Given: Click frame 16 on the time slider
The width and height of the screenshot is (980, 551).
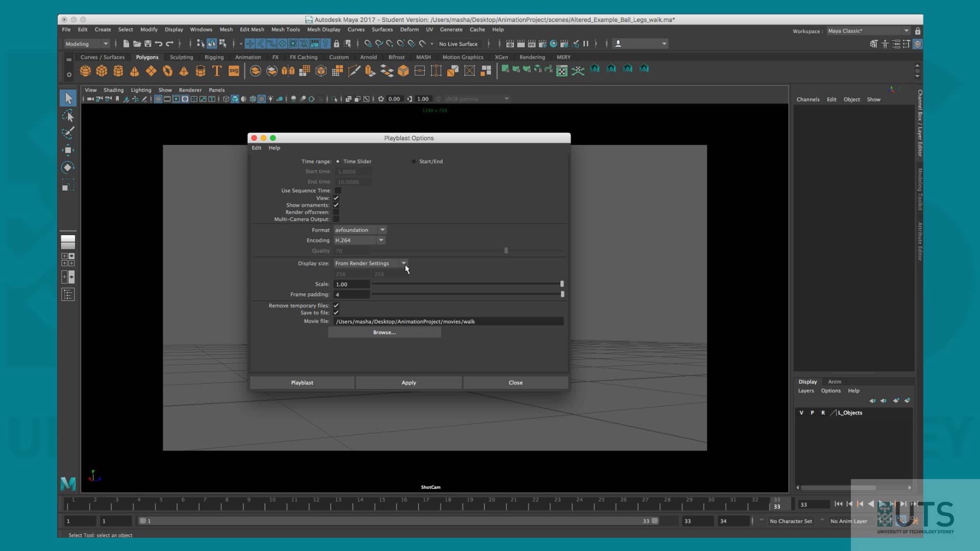Looking at the screenshot, I should point(403,504).
